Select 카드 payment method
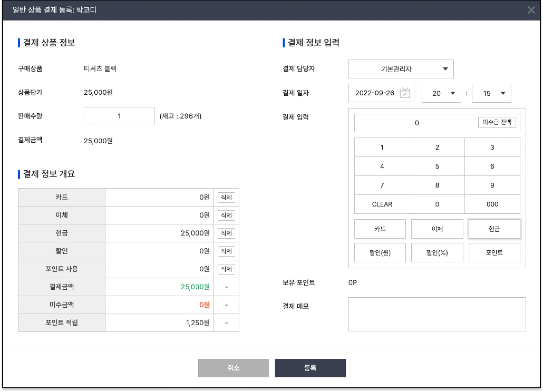 [380, 229]
